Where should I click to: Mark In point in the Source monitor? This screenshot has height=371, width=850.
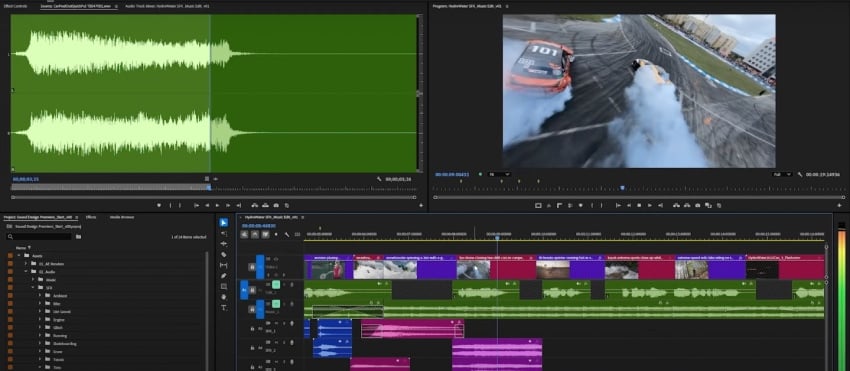tap(170, 206)
